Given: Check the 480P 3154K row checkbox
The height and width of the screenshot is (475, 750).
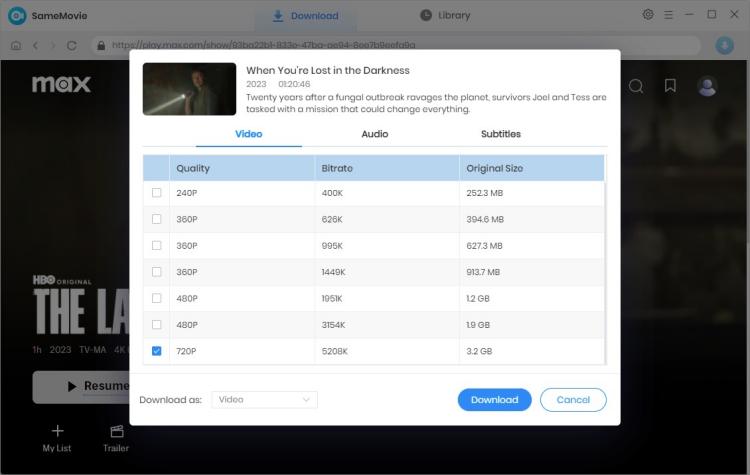Looking at the screenshot, I should [x=156, y=325].
